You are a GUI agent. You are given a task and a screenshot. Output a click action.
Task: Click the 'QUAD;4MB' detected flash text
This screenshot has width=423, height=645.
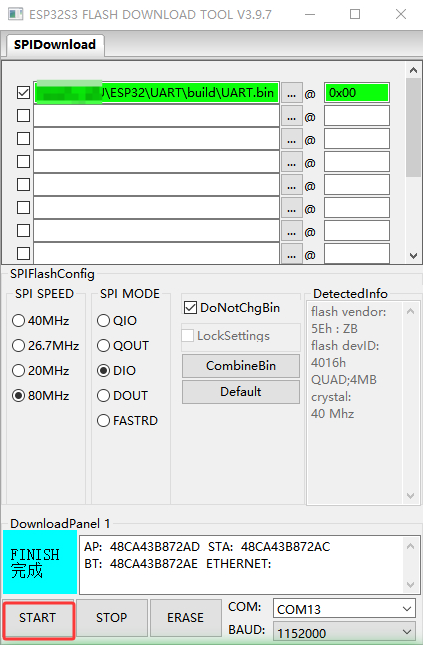pos(344,379)
